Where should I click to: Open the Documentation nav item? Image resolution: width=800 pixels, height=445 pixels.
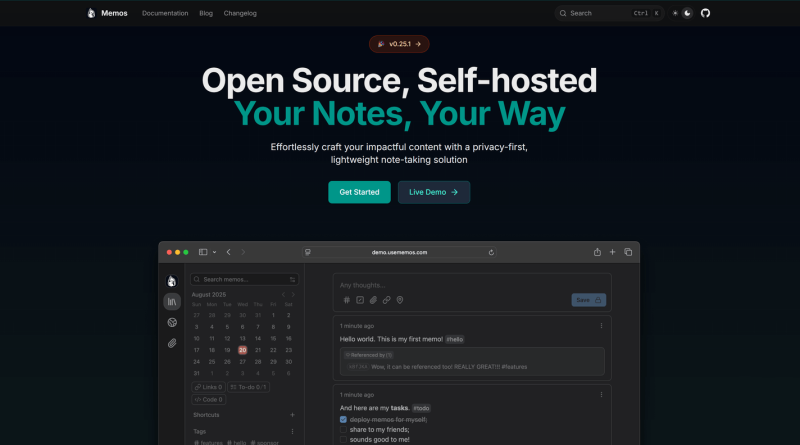coord(165,14)
